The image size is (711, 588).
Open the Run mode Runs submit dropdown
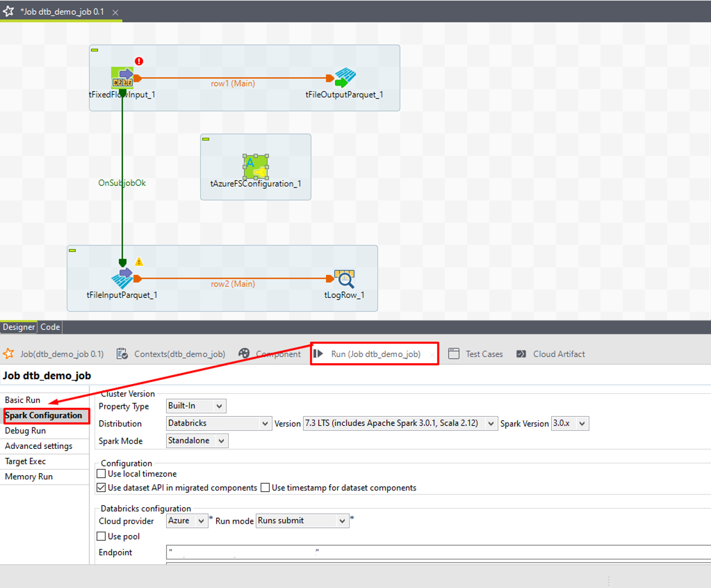coord(303,521)
